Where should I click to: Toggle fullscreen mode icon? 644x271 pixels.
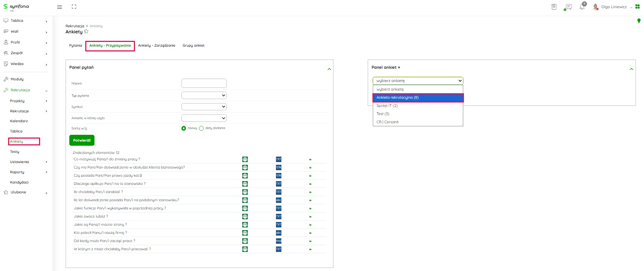[74, 7]
